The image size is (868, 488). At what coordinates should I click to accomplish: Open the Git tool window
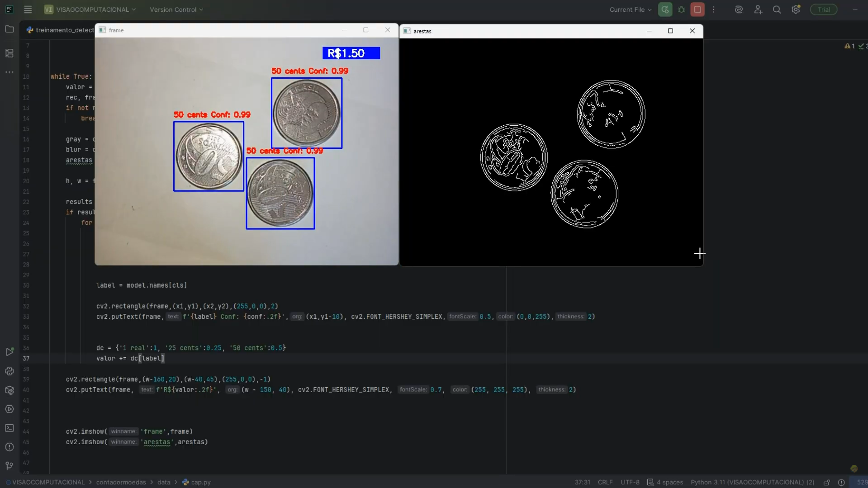9,465
